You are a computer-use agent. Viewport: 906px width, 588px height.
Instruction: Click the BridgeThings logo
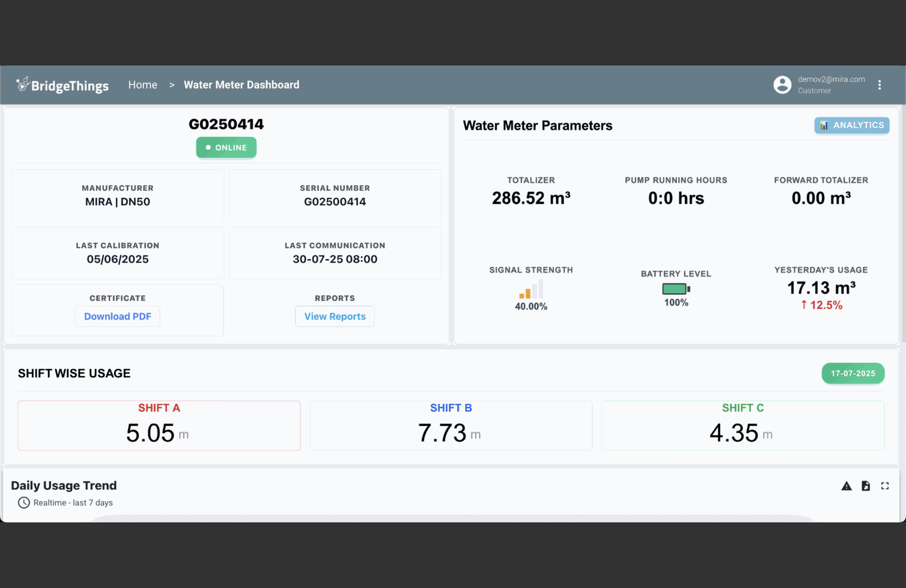[62, 85]
